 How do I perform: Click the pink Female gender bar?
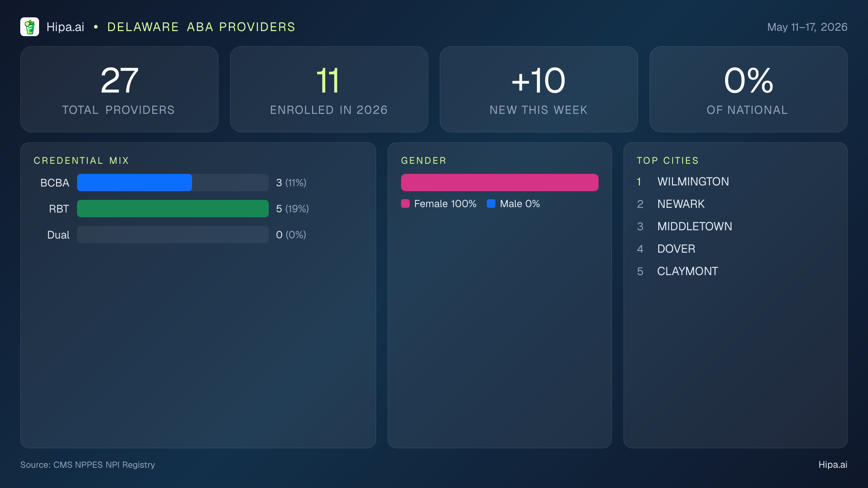(500, 183)
